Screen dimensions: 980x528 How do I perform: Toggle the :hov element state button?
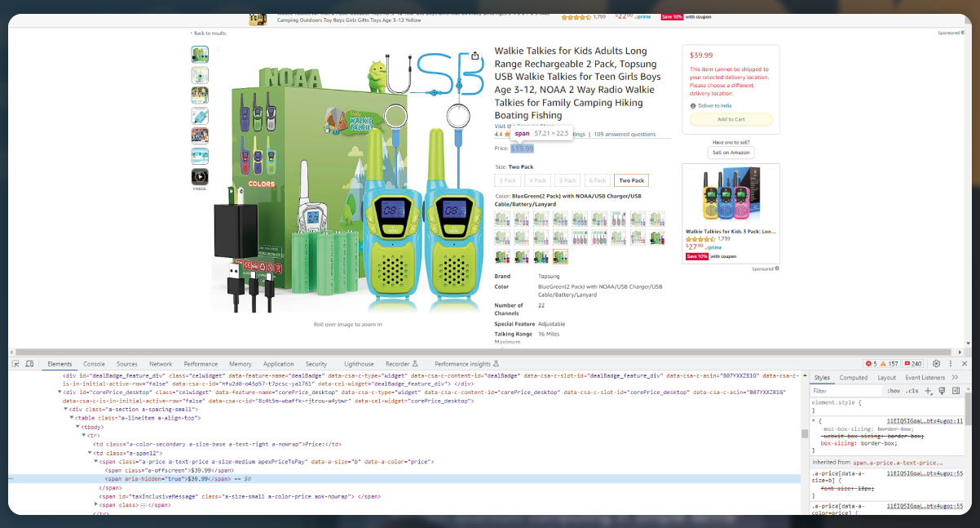tap(894, 391)
